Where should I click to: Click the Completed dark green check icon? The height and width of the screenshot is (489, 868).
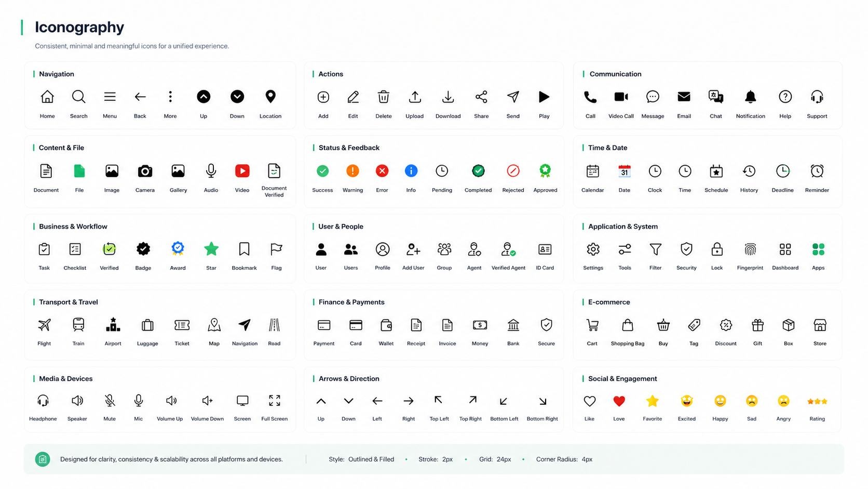(x=478, y=171)
